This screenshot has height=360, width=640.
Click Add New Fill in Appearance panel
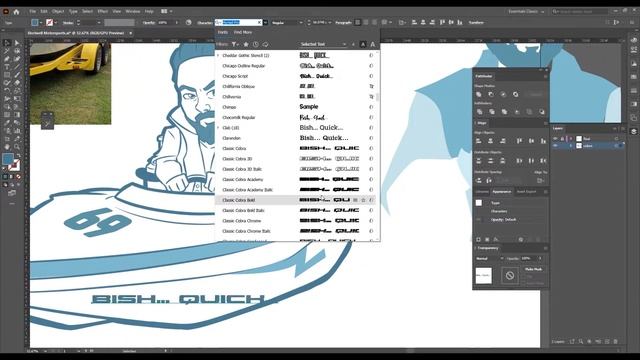[487, 240]
